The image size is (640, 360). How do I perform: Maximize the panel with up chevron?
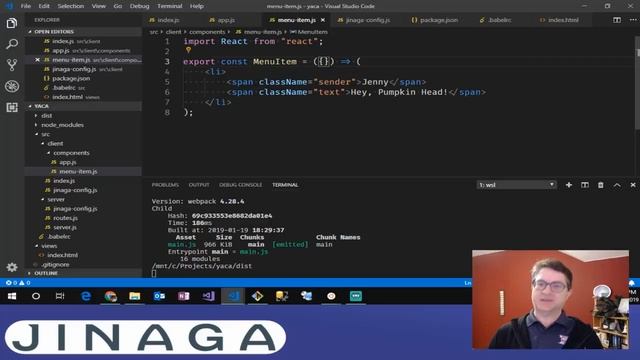tap(617, 185)
